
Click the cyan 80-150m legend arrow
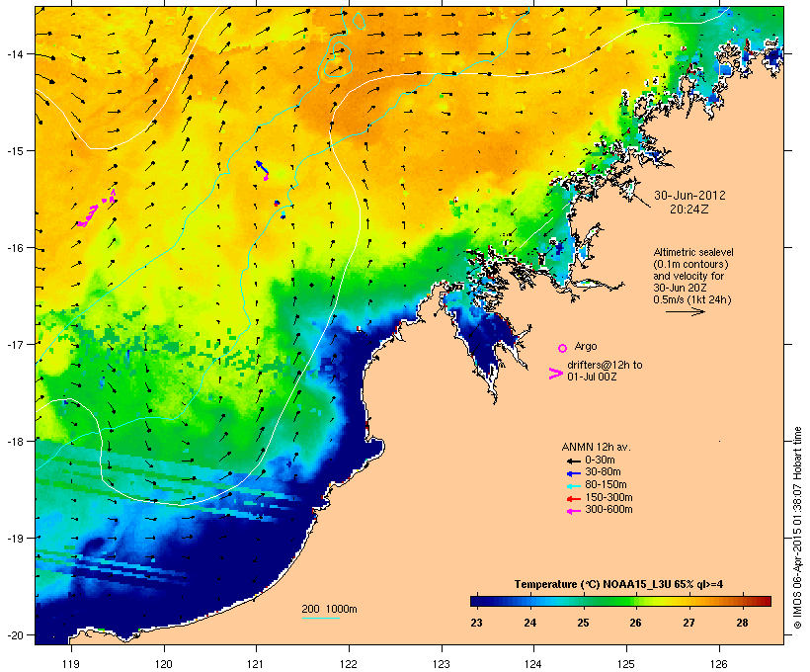[574, 486]
